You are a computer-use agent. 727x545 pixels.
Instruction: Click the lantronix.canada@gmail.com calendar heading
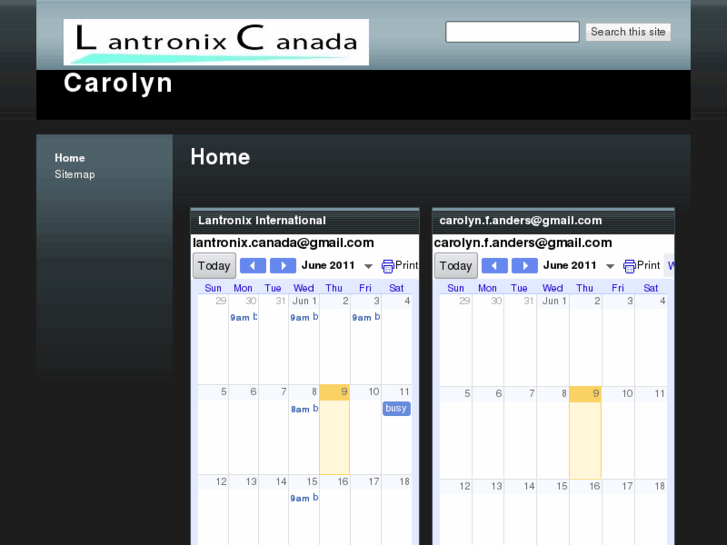pos(283,243)
